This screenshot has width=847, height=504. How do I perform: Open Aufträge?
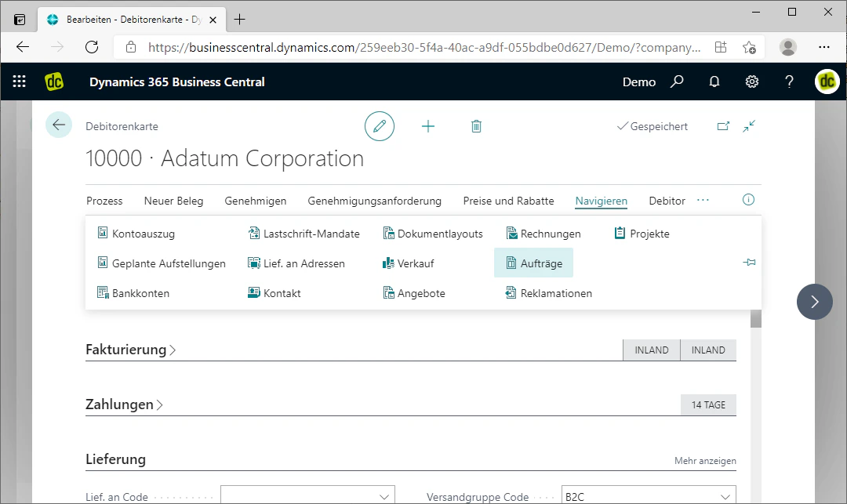pyautogui.click(x=534, y=263)
